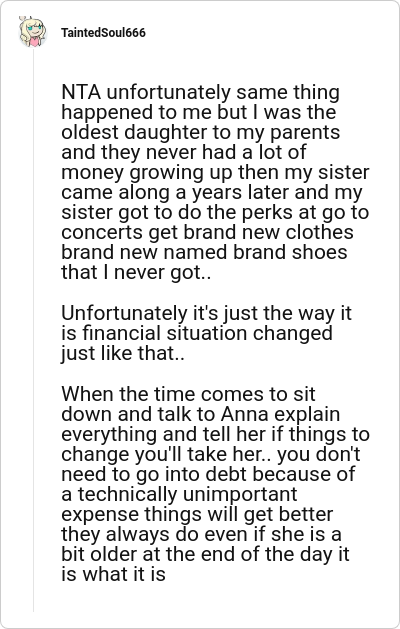Click the line 'came along a years later and my'
The width and height of the screenshot is (400, 629).
212,193
